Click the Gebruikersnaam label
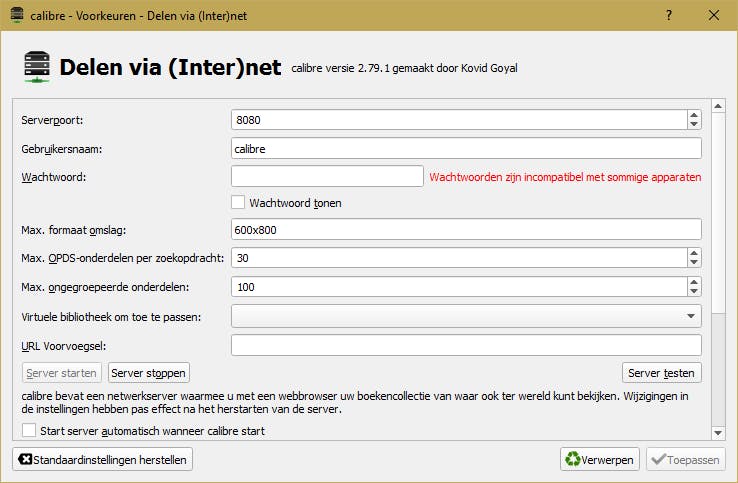The width and height of the screenshot is (738, 483). [x=62, y=149]
